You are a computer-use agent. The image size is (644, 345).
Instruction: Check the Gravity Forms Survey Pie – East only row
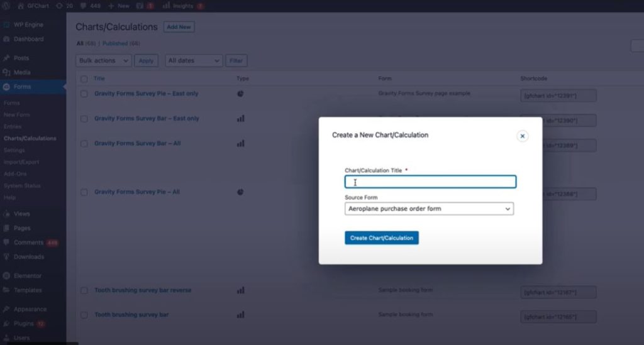[84, 94]
